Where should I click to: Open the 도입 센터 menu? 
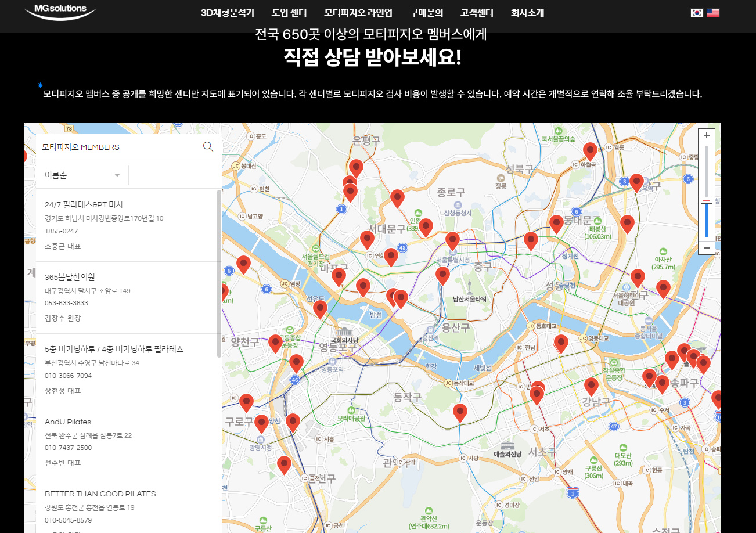point(289,13)
